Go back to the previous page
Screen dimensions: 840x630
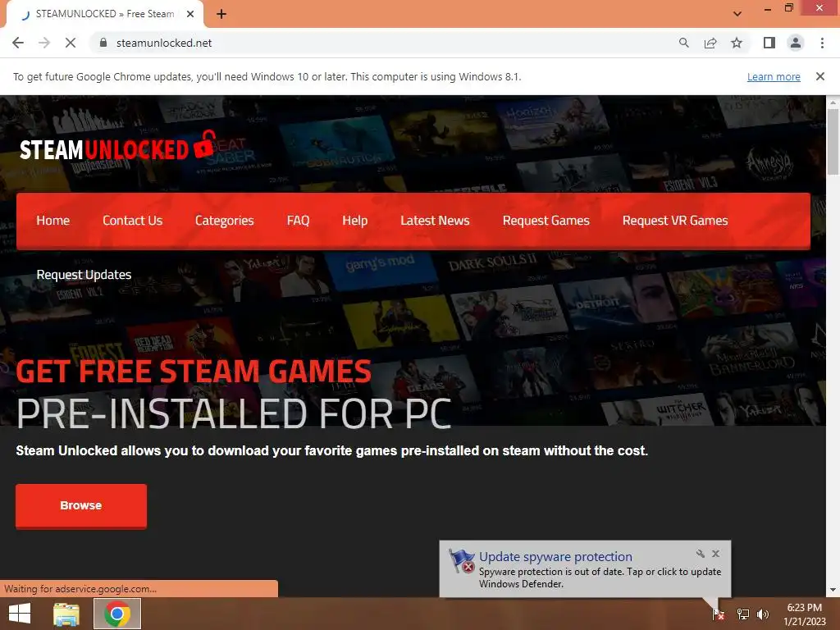18,43
